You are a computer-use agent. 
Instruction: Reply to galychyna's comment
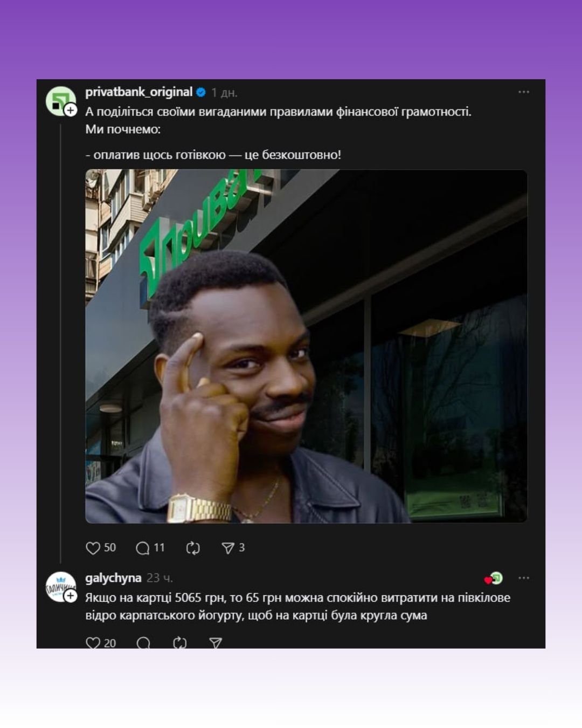point(143,642)
